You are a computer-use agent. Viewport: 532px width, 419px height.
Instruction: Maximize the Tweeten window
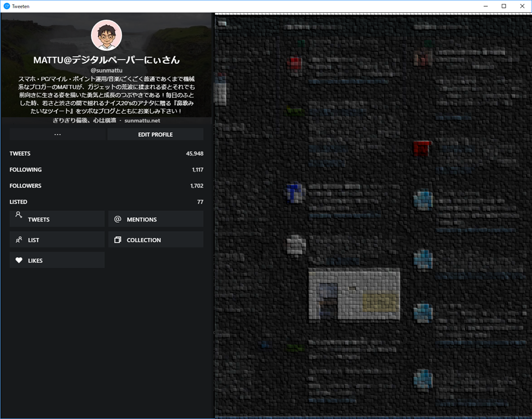click(x=504, y=6)
